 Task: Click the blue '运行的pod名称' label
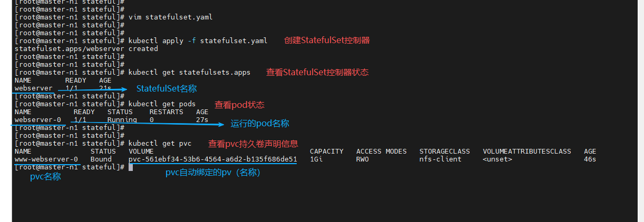tap(260, 124)
